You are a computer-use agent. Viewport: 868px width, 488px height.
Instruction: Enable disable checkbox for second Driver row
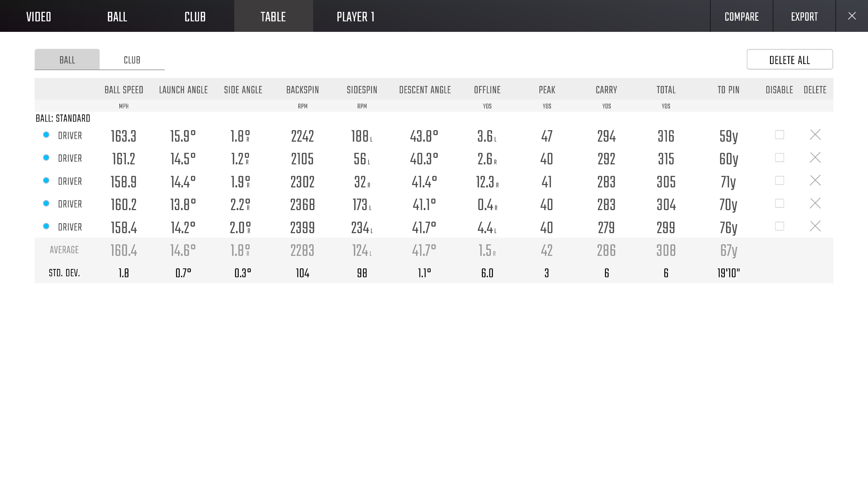[779, 157]
